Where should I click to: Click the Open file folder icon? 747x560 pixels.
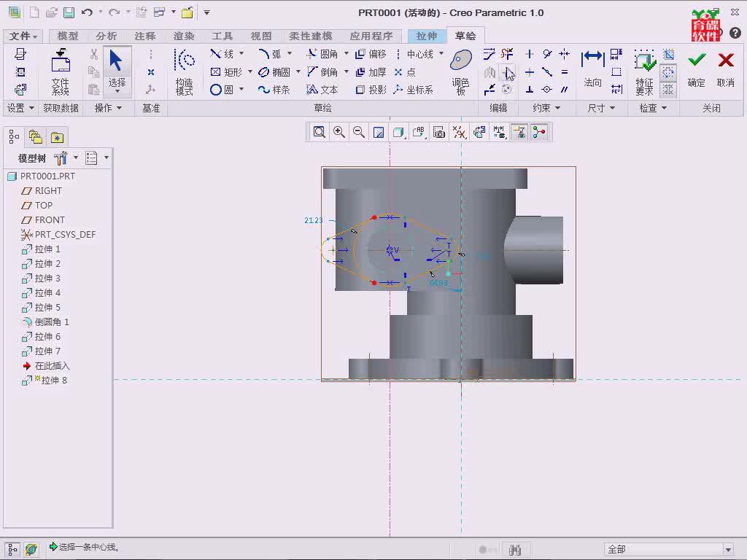tap(52, 12)
